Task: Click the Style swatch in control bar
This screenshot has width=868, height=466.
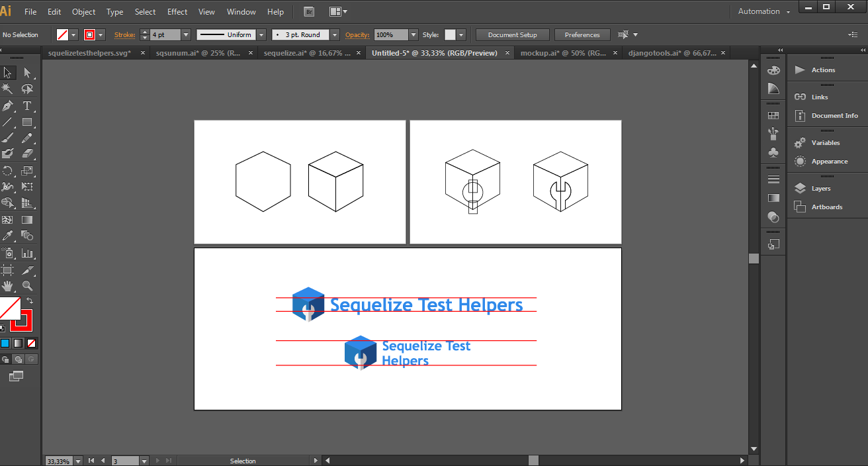Action: pyautogui.click(x=450, y=34)
